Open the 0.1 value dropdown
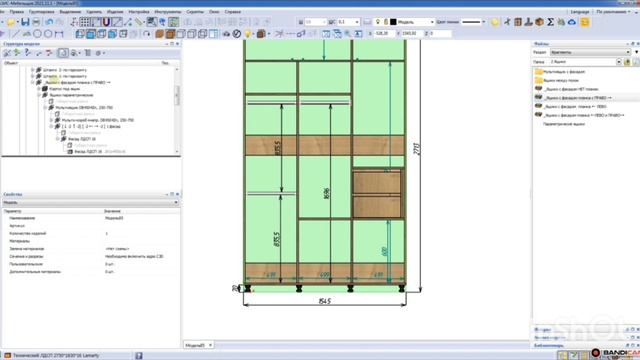Image resolution: width=640 pixels, height=360 pixels. (356, 22)
